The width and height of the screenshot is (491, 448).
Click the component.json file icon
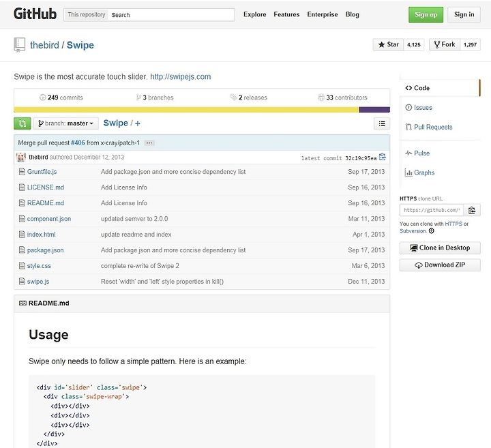point(22,218)
